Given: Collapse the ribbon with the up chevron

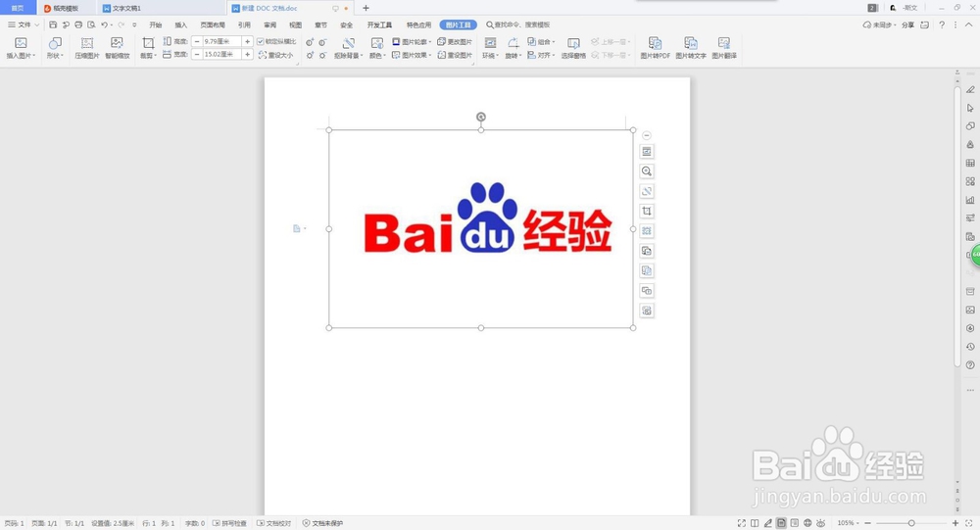Looking at the screenshot, I should [969, 25].
